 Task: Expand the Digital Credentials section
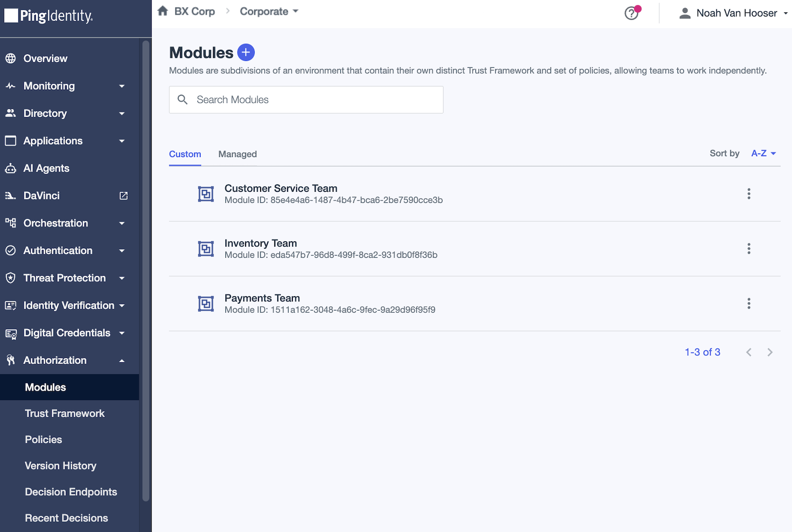[x=70, y=333]
